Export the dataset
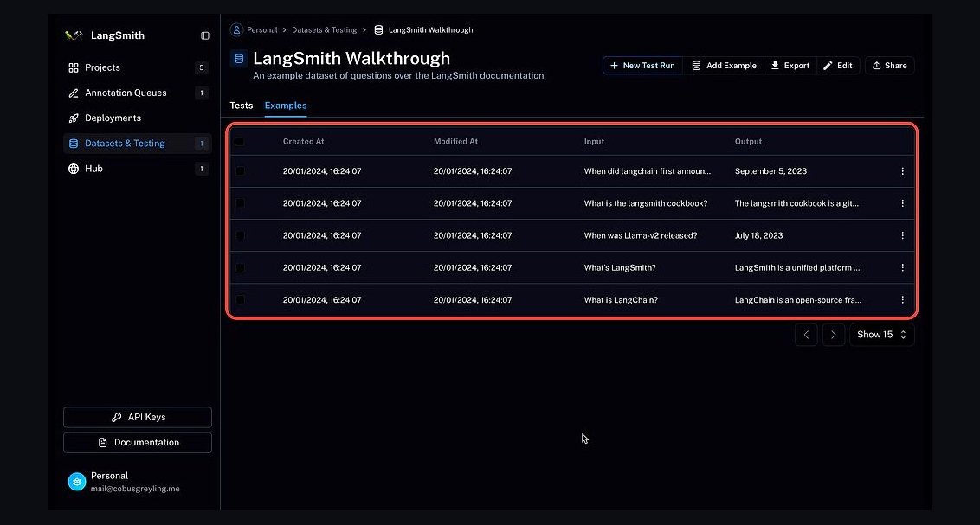The width and height of the screenshot is (980, 525). [790, 66]
